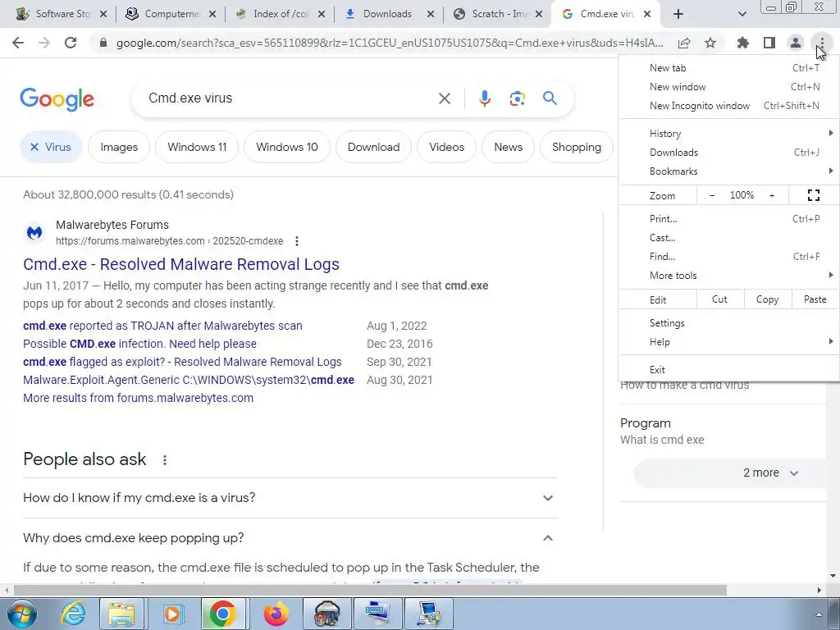Open the Windows Start button
This screenshot has height=630, width=840.
[21, 614]
